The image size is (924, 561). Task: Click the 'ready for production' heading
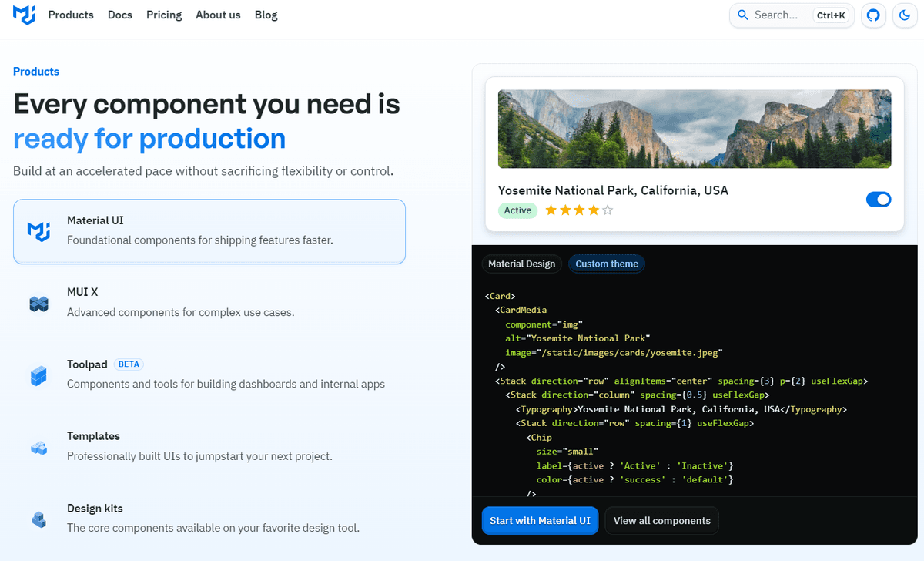coord(149,139)
